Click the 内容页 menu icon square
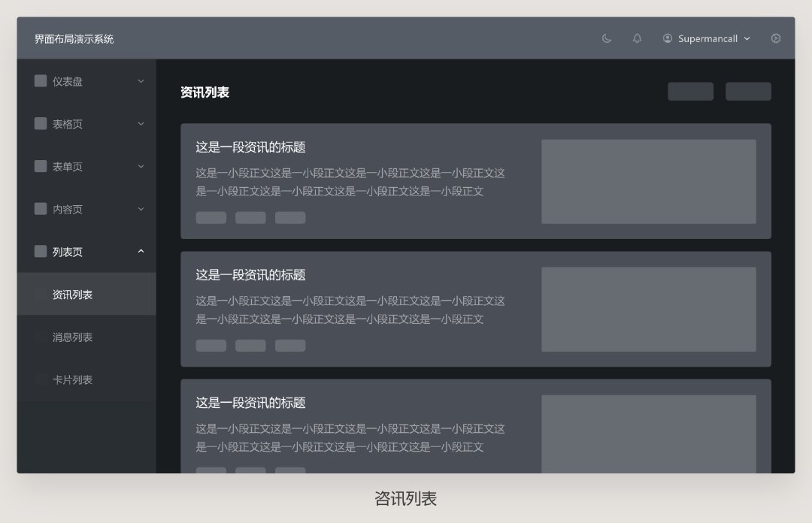 coord(41,209)
